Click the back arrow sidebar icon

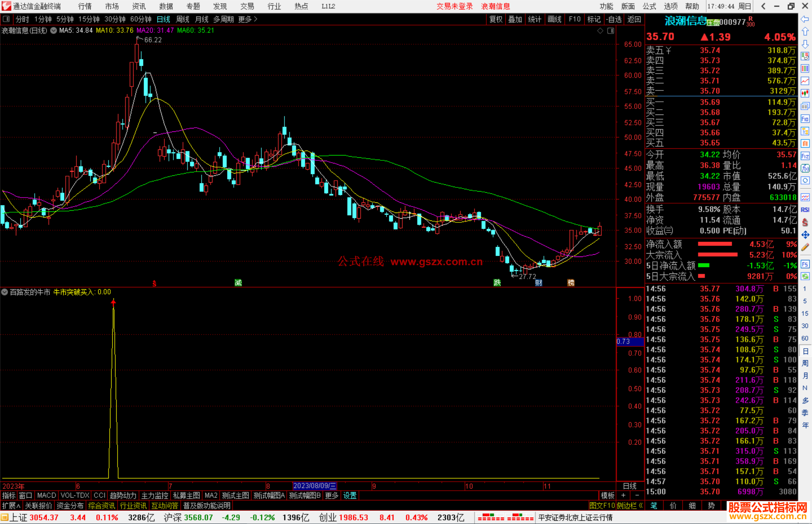coord(805,19)
